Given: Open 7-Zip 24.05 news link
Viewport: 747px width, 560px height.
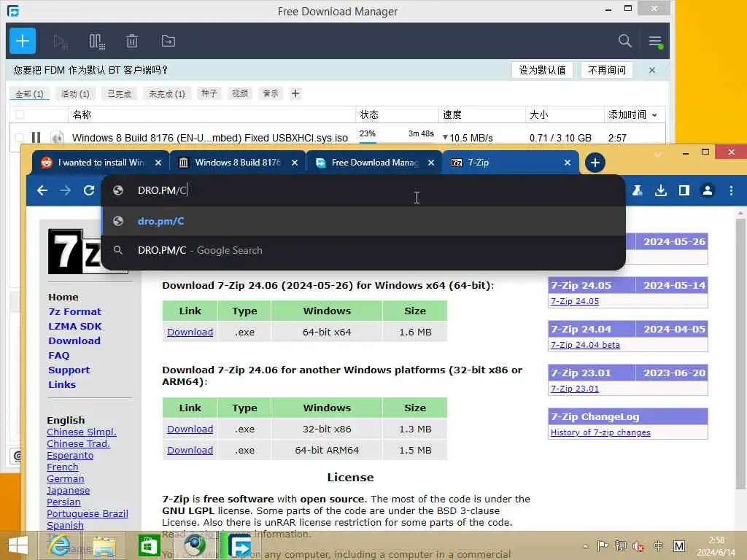Looking at the screenshot, I should 575,301.
